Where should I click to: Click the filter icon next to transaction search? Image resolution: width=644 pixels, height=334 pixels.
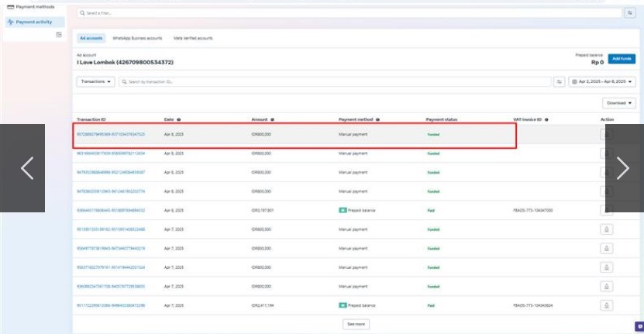pos(559,81)
